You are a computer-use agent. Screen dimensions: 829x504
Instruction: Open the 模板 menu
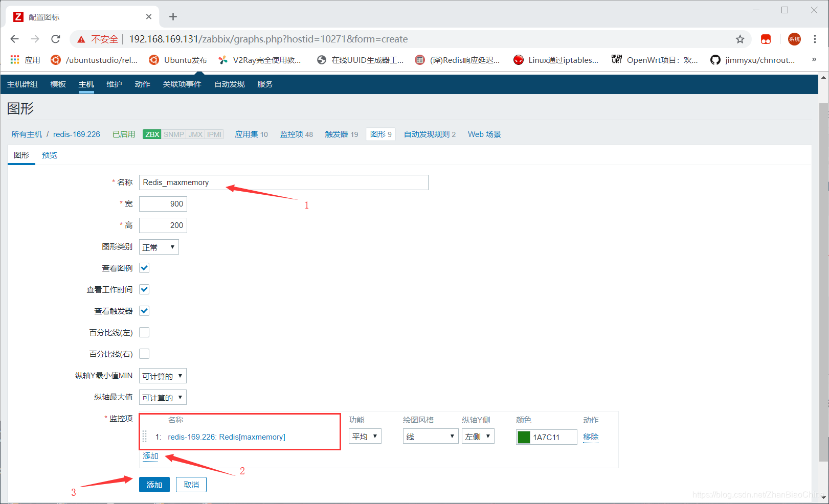point(58,84)
